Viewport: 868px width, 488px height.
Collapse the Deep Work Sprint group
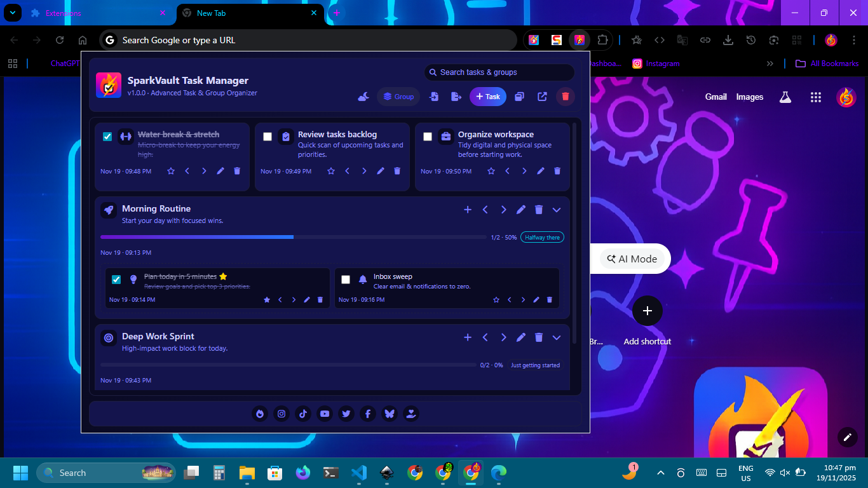(x=557, y=337)
